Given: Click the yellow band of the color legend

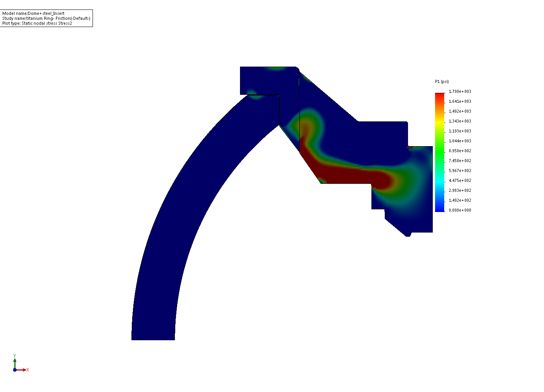Looking at the screenshot, I should click(440, 122).
